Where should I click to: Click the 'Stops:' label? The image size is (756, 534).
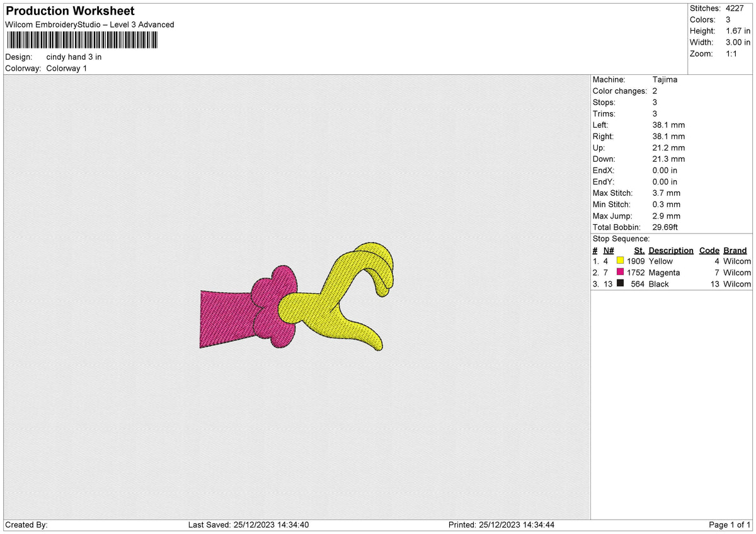[x=604, y=102]
